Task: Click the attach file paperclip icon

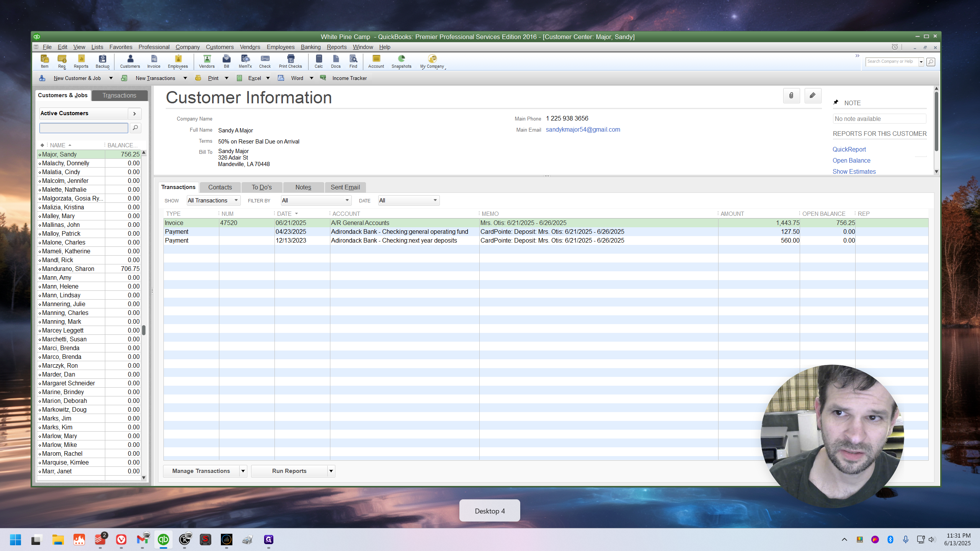Action: tap(791, 96)
